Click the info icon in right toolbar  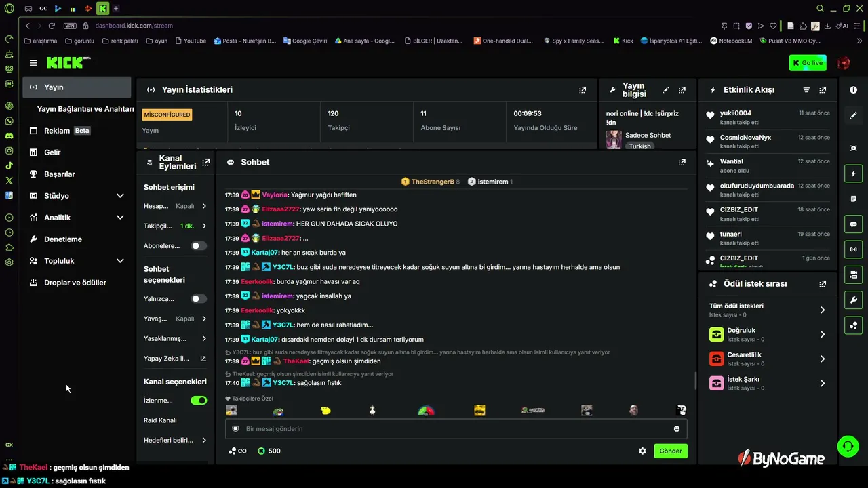pos(853,90)
